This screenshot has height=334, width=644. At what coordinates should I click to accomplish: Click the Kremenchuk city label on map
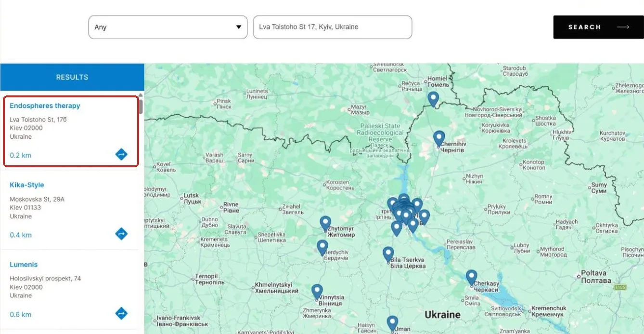click(x=549, y=311)
